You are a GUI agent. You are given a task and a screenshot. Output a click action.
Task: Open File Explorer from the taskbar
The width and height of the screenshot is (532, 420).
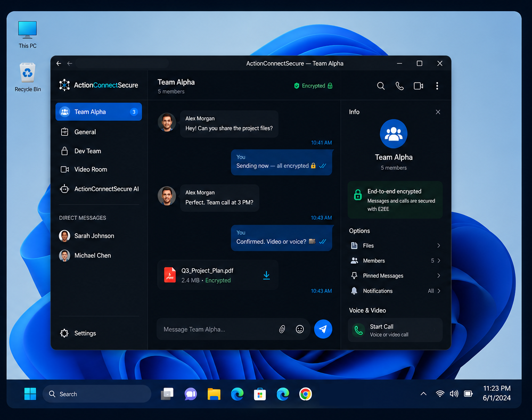click(214, 394)
